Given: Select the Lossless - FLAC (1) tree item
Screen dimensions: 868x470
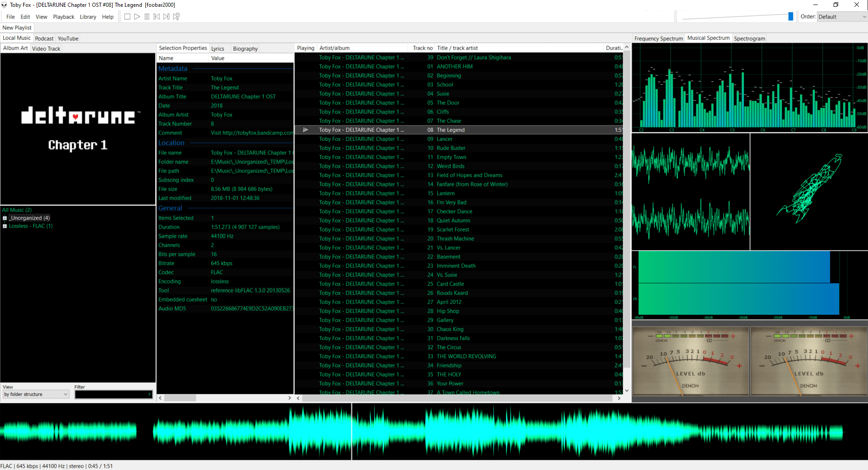Looking at the screenshot, I should pos(31,226).
